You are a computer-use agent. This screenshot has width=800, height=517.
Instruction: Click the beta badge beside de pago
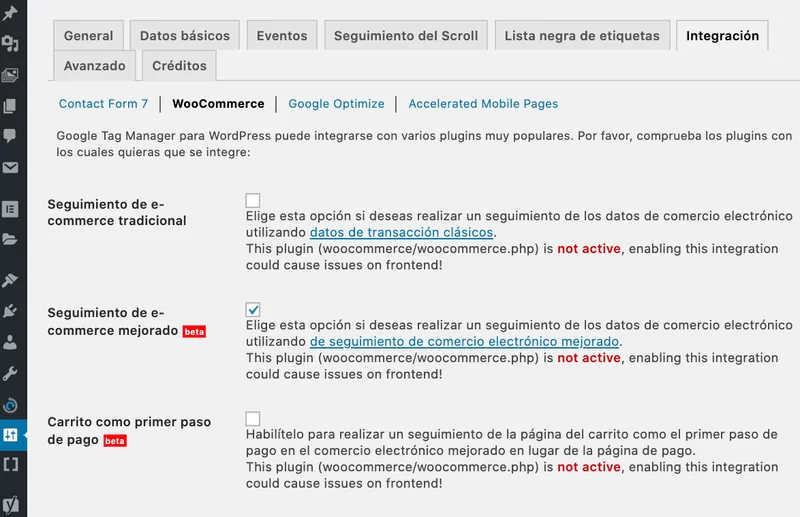coord(115,441)
